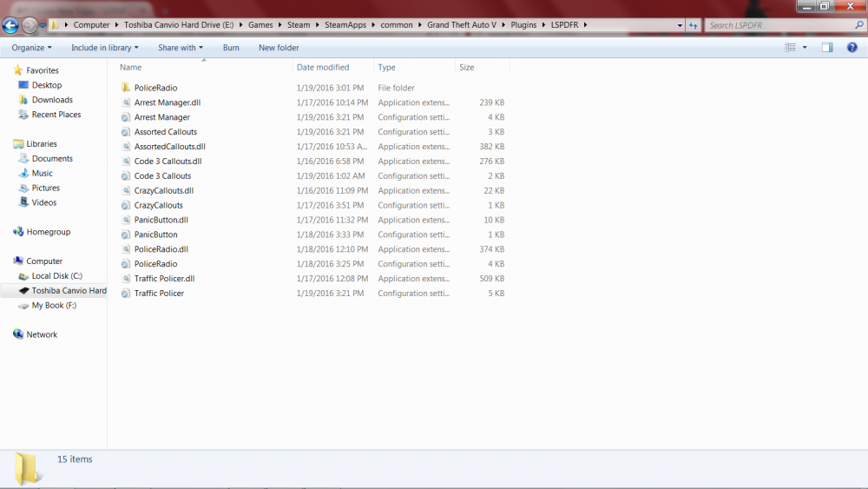Screen dimensions: 868x489
Task: Open Recent Places in sidebar
Action: coord(56,115)
